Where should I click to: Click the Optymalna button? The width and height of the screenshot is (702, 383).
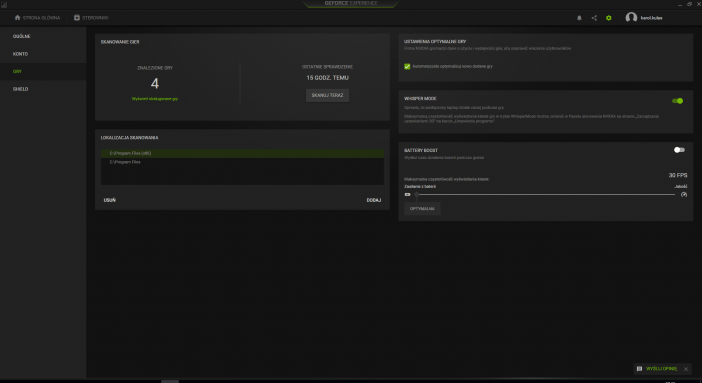(x=422, y=209)
